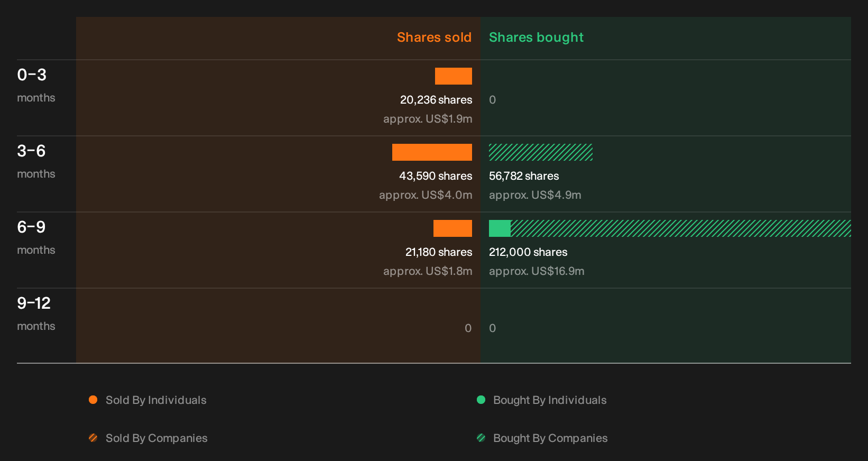Toggle the Sold By Individuals legend label
Viewport: 868px width, 461px height.
pyautogui.click(x=156, y=400)
